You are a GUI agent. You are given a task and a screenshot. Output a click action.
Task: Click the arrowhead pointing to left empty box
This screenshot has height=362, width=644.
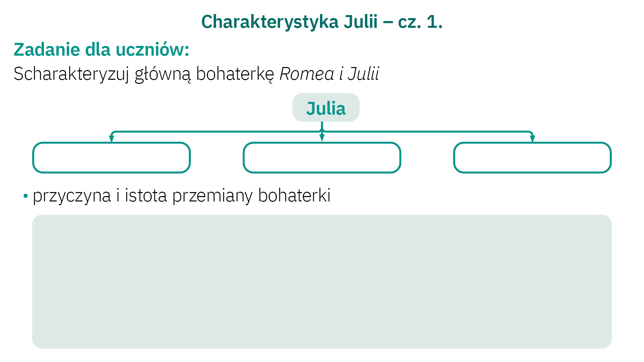pos(112,138)
